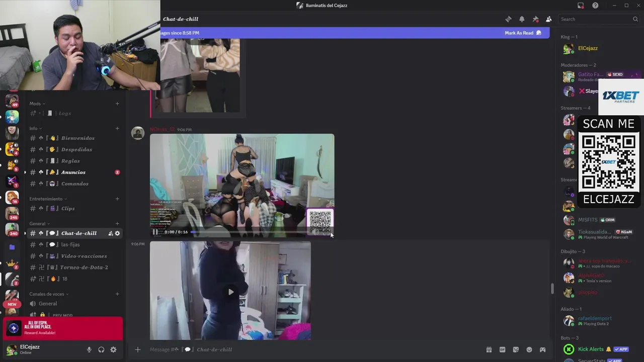
Task: Open the Torneo-de-Dota-2 channel
Action: (74, 267)
